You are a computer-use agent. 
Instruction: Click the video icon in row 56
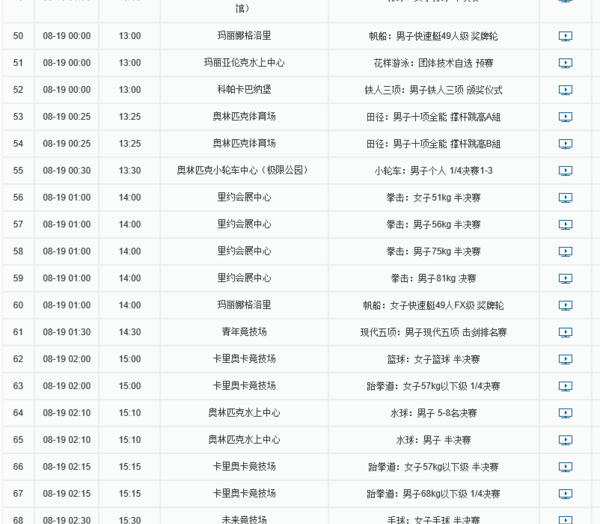pos(565,198)
